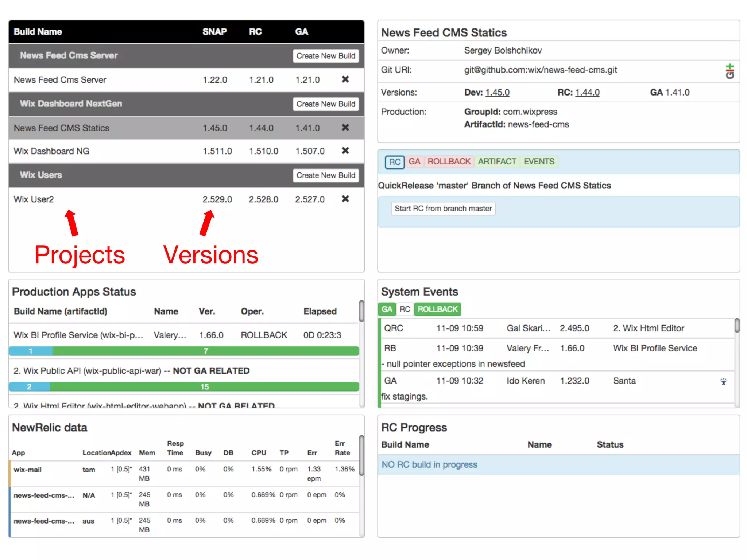Image resolution: width=747 pixels, height=560 pixels.
Task: Click Production Apps Status scrollbar
Action: click(x=361, y=311)
